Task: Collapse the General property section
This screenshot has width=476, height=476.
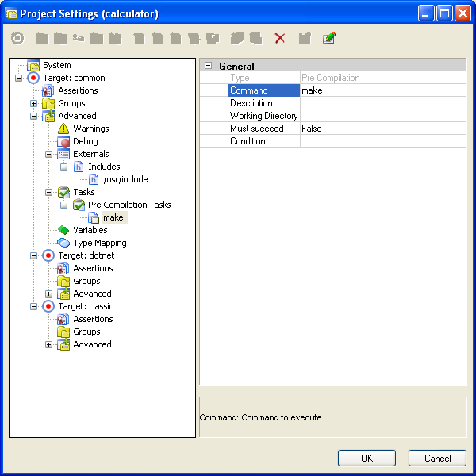Action: (x=208, y=67)
